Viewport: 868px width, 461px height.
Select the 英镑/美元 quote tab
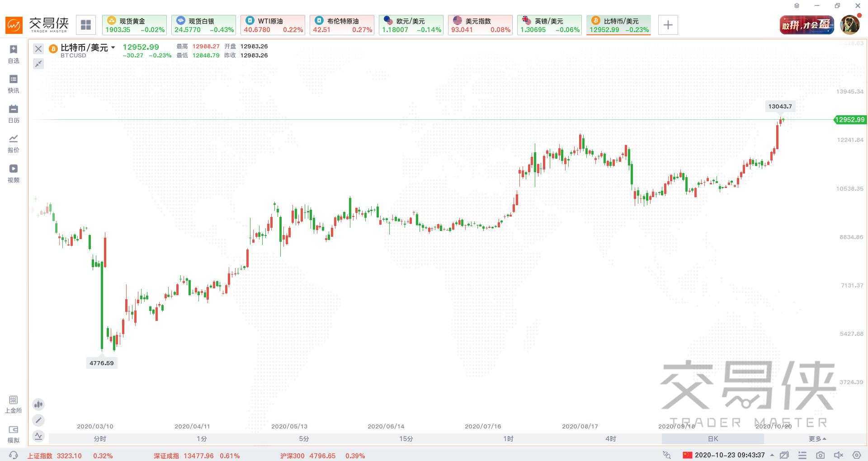(549, 25)
